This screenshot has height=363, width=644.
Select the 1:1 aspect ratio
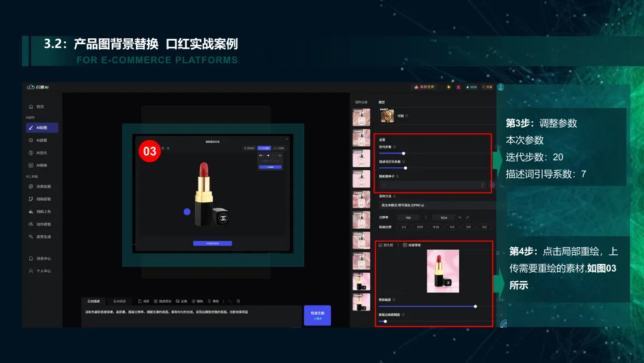coord(404,227)
